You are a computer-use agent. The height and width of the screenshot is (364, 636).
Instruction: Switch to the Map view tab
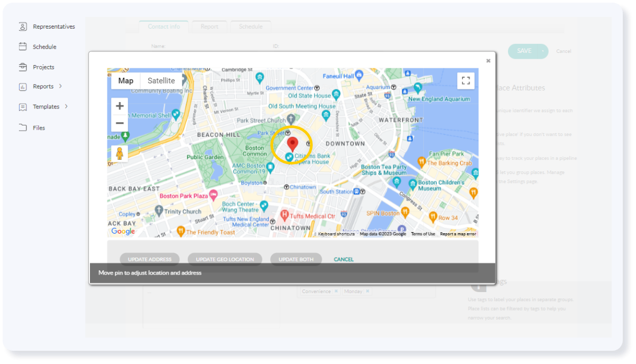coord(126,81)
